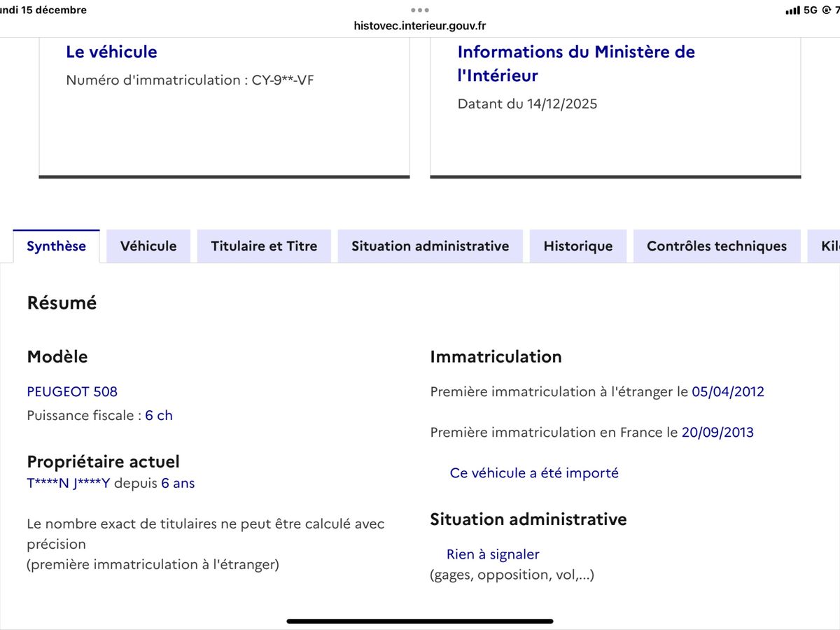Click the '6 ans' ownership duration
Viewport: 840px width, 630px height.
pos(178,483)
